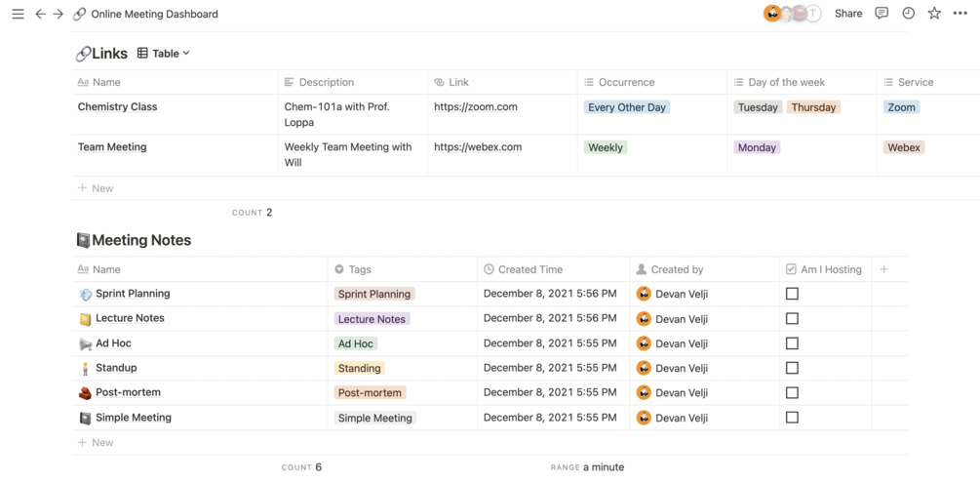The image size is (980, 483).
Task: Open the Tags column header menu
Action: (360, 269)
